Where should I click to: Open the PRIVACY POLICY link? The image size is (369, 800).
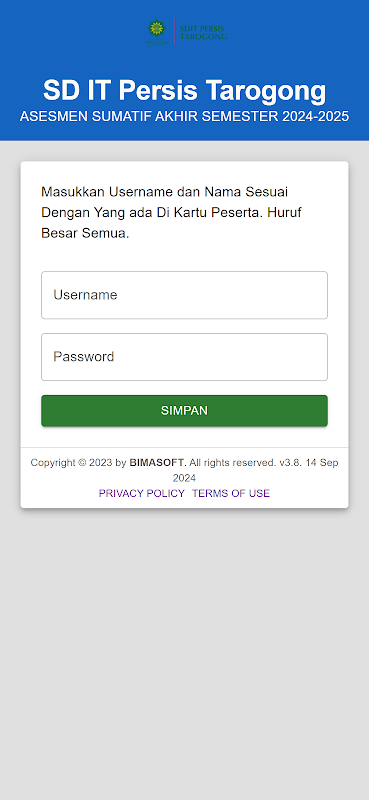141,493
